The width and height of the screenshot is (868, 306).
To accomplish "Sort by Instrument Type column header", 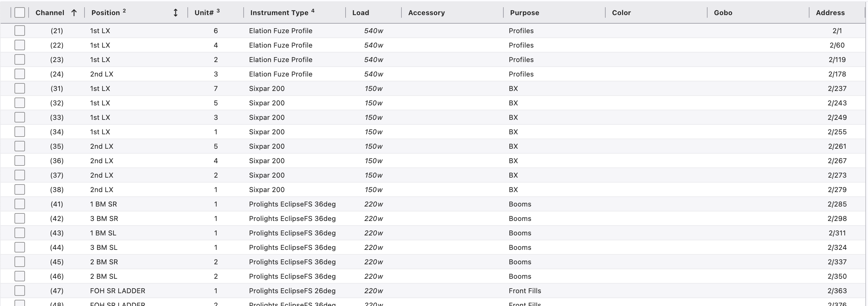I will click(279, 13).
